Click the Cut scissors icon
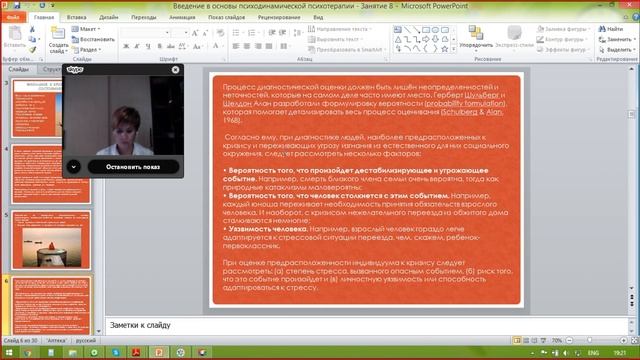 (32, 29)
